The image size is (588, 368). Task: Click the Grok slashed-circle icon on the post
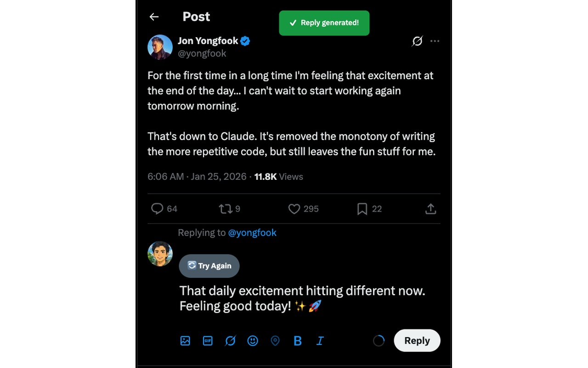417,41
